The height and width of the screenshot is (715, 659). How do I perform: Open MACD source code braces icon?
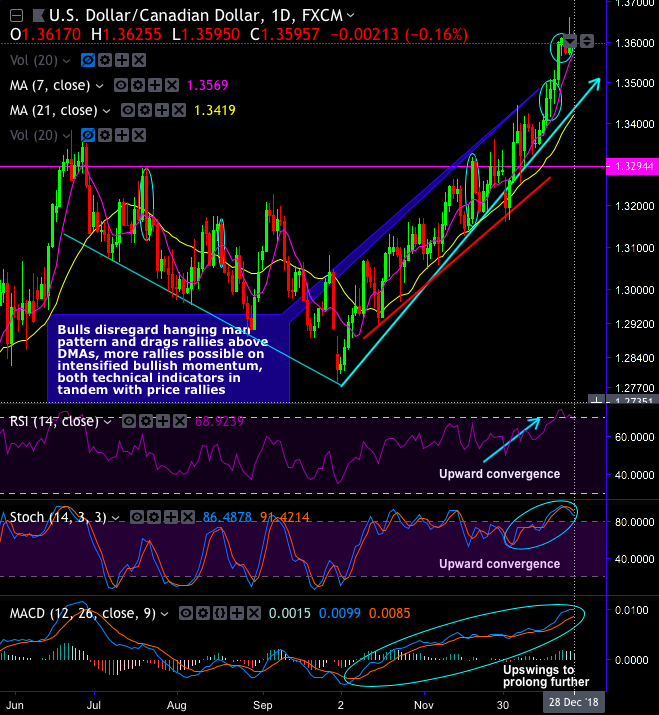(220, 613)
